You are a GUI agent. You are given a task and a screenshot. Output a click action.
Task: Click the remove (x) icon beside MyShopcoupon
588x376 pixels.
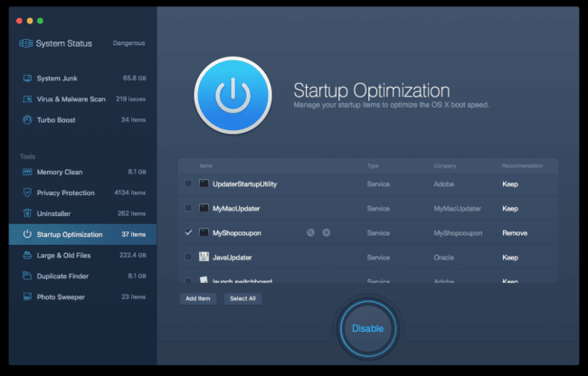pyautogui.click(x=327, y=232)
